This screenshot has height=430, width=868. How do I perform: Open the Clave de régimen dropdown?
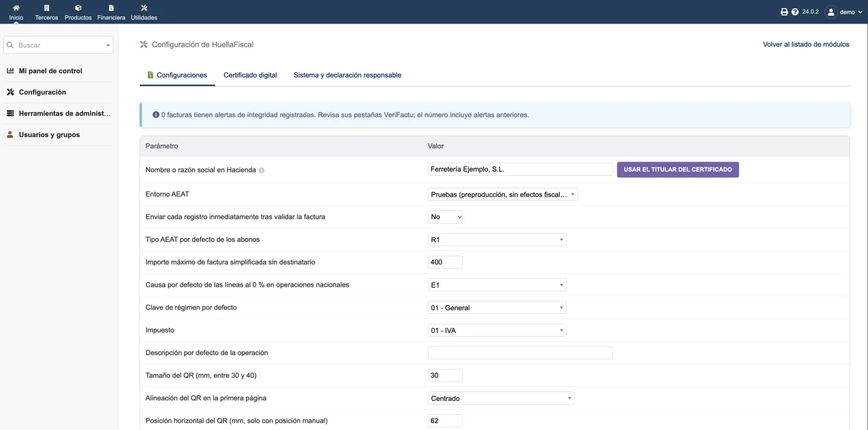pyautogui.click(x=497, y=307)
